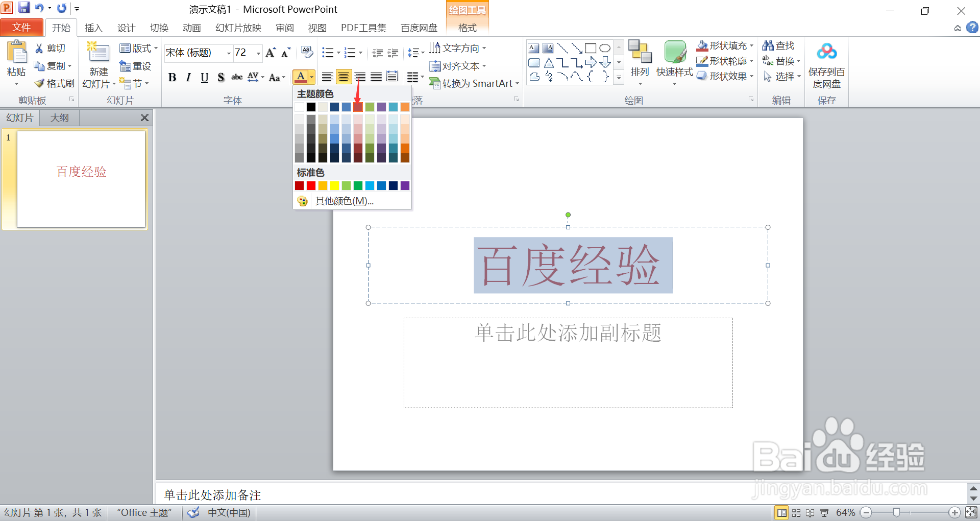Click the Reset slide button
The image size is (980, 521).
[x=135, y=66]
